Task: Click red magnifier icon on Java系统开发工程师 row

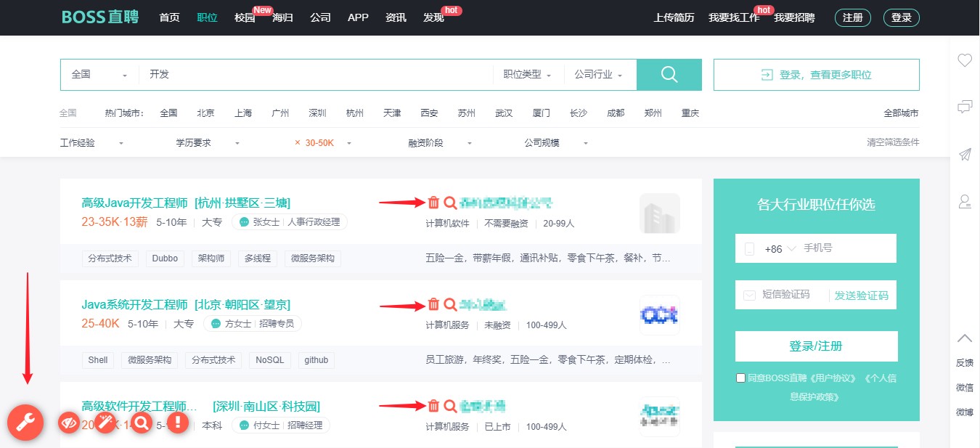Action: (450, 304)
